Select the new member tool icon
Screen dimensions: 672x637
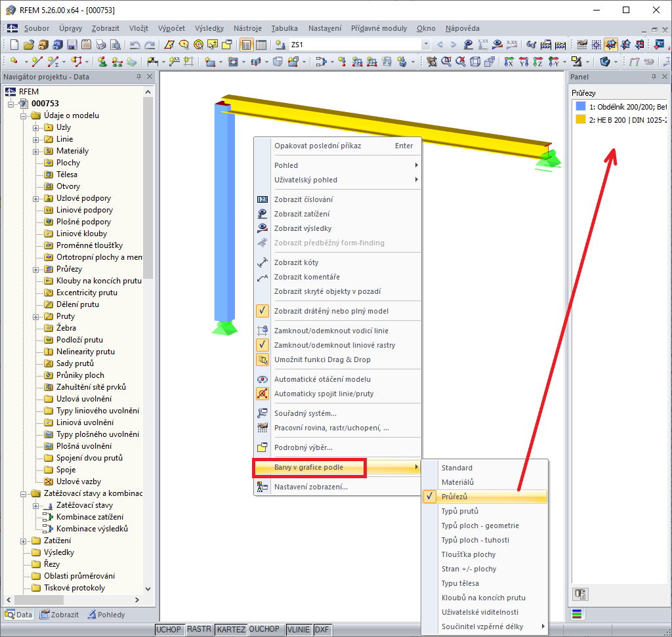pyautogui.click(x=53, y=62)
